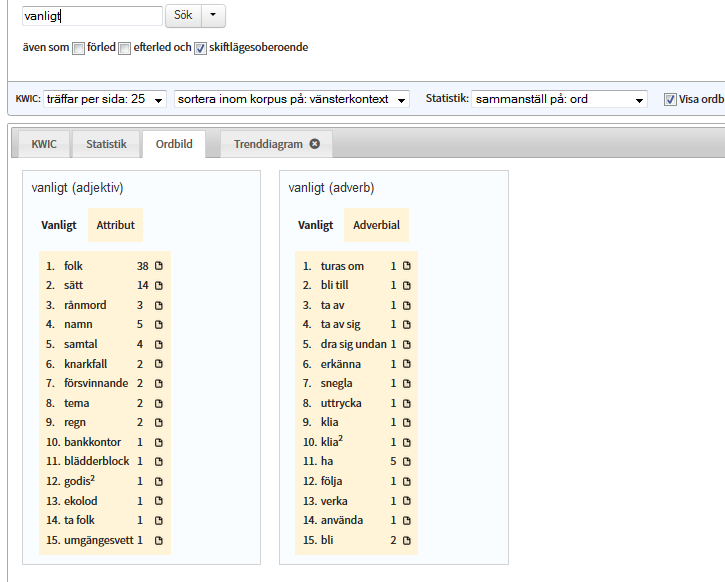The image size is (725, 582).
Task: Open example sentences icon for bli
Action: 407,540
